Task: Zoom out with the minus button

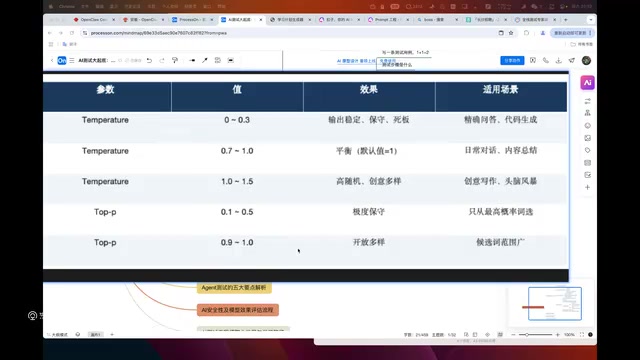Action: [513, 335]
